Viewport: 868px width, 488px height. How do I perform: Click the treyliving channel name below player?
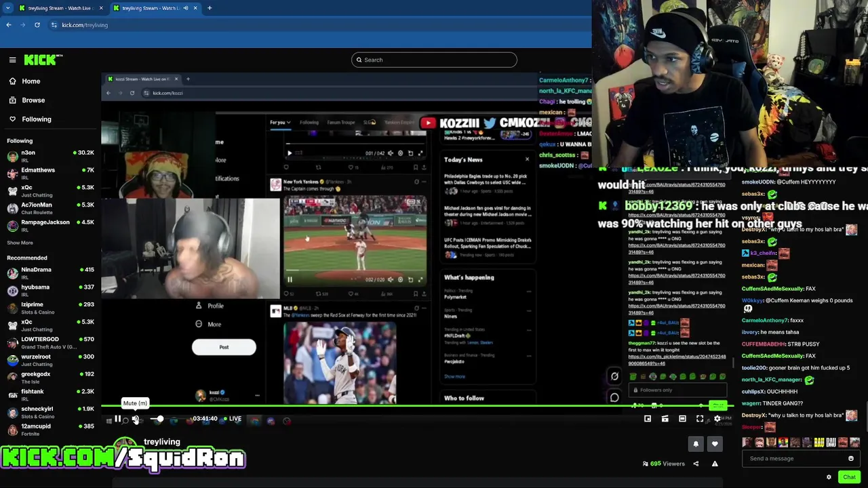pos(162,442)
